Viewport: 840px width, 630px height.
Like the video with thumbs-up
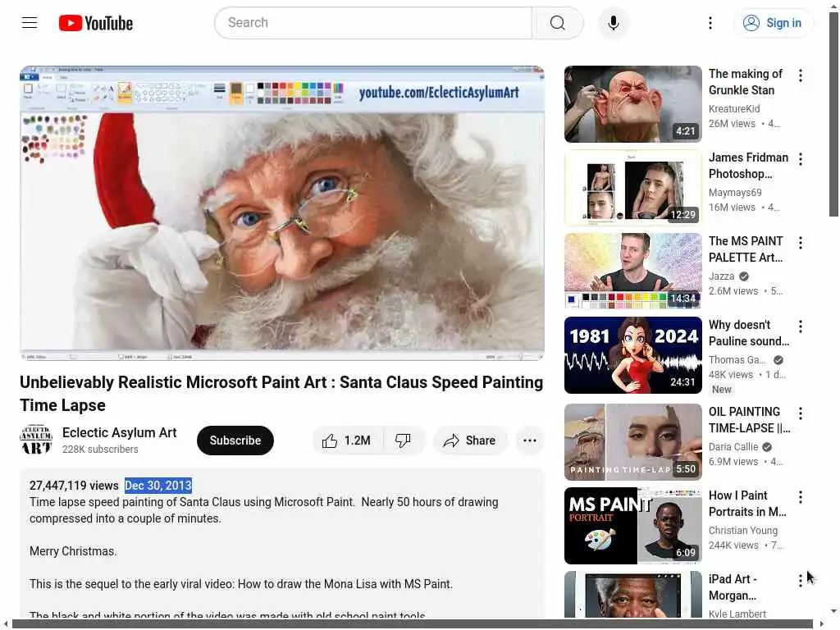coord(346,441)
